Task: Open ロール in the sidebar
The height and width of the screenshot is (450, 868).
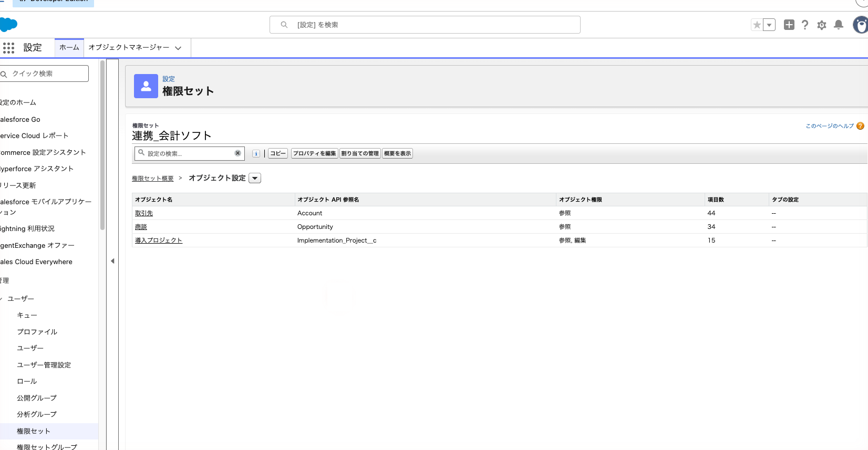Action: pos(27,381)
